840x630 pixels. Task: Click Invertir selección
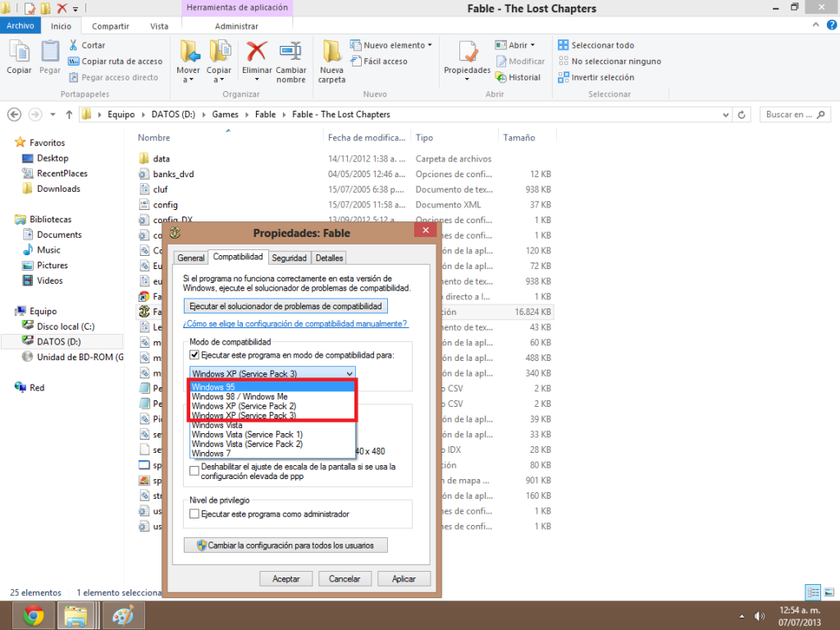[x=596, y=77]
